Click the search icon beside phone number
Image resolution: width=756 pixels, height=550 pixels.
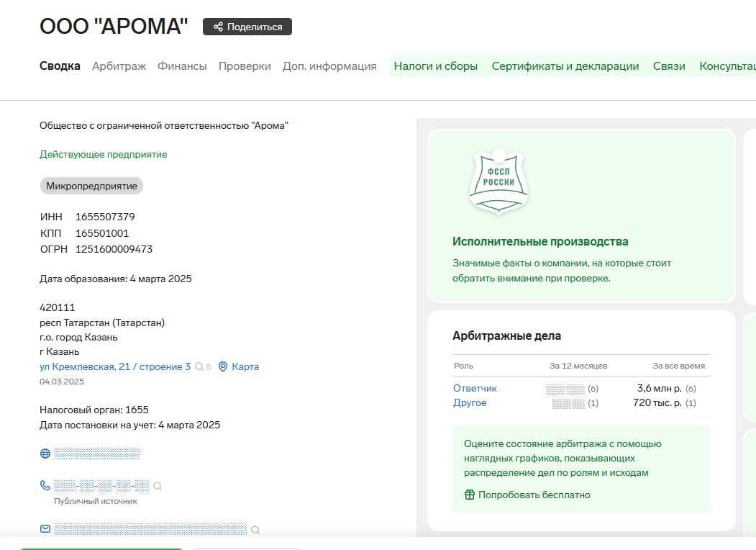coord(158,486)
